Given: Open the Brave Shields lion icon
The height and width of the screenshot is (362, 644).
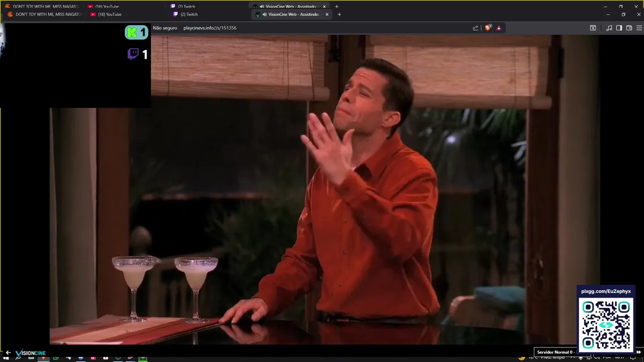Looking at the screenshot, I should [488, 28].
